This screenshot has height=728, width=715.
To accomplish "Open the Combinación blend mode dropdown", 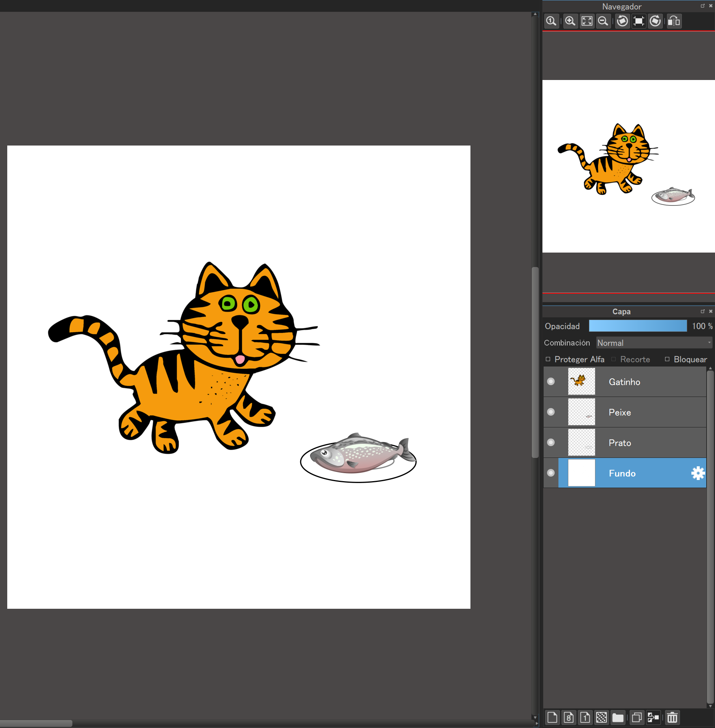I will 654,343.
